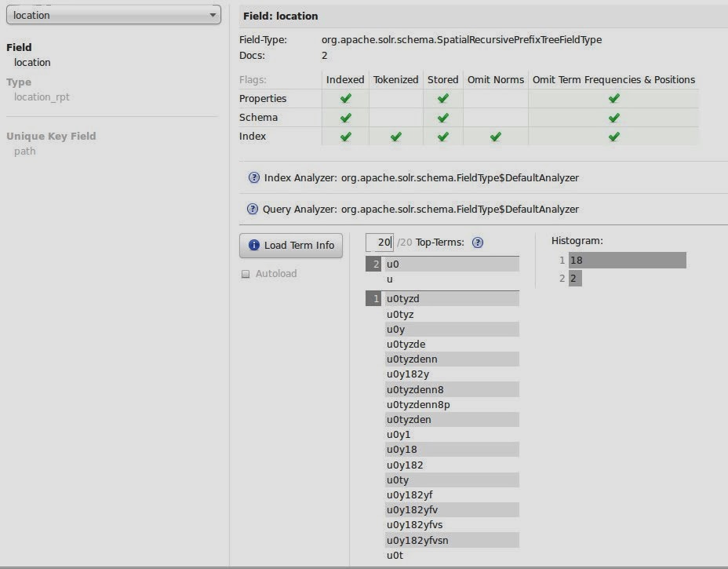Open the location field dropdown
The width and height of the screenshot is (728, 569).
coord(113,15)
